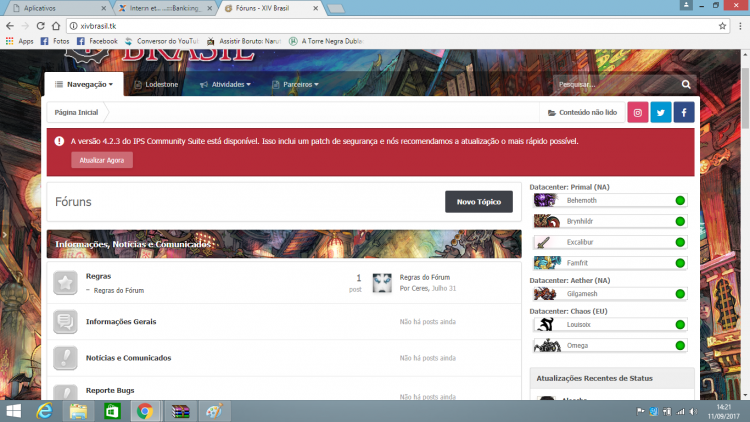Open the Facebook social link
Screen dimensions: 750x422
[x=684, y=113]
